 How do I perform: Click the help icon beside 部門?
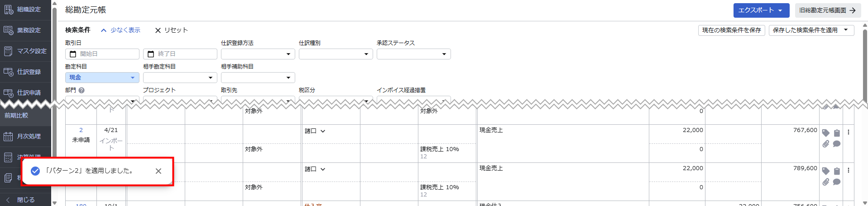[82, 90]
